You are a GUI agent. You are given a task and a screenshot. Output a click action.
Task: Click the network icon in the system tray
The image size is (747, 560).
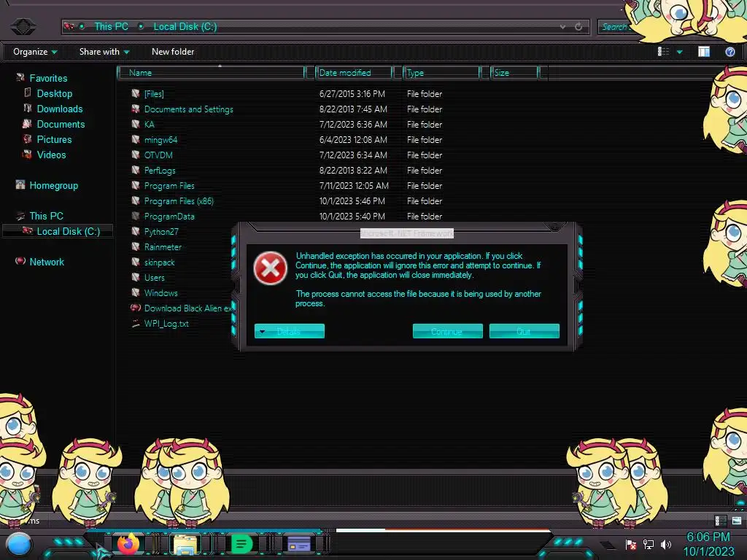click(649, 544)
